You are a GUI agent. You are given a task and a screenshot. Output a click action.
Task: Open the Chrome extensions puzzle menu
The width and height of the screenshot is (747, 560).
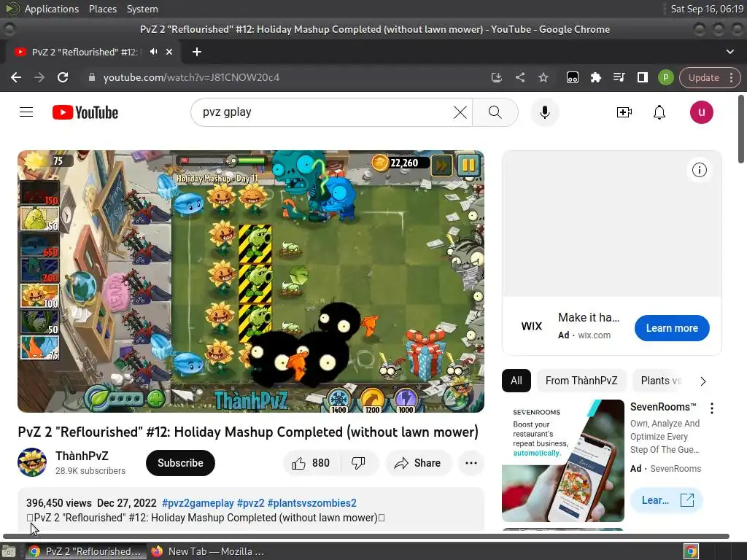(595, 77)
